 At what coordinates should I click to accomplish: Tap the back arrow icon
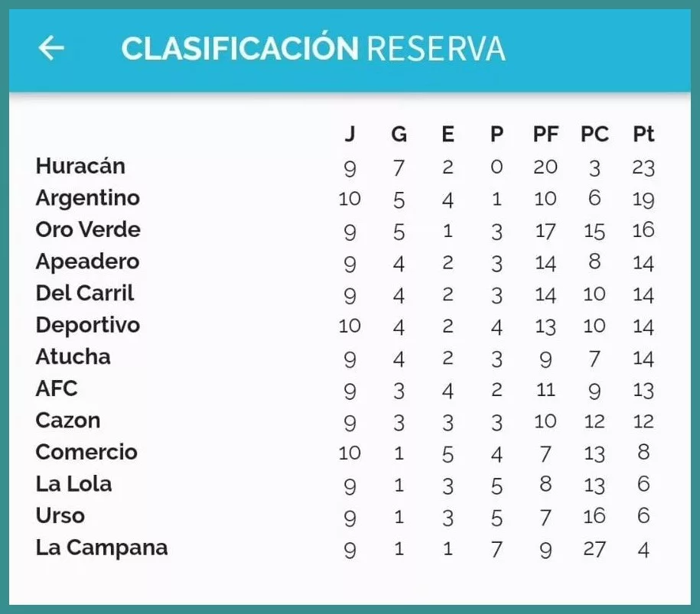click(51, 48)
